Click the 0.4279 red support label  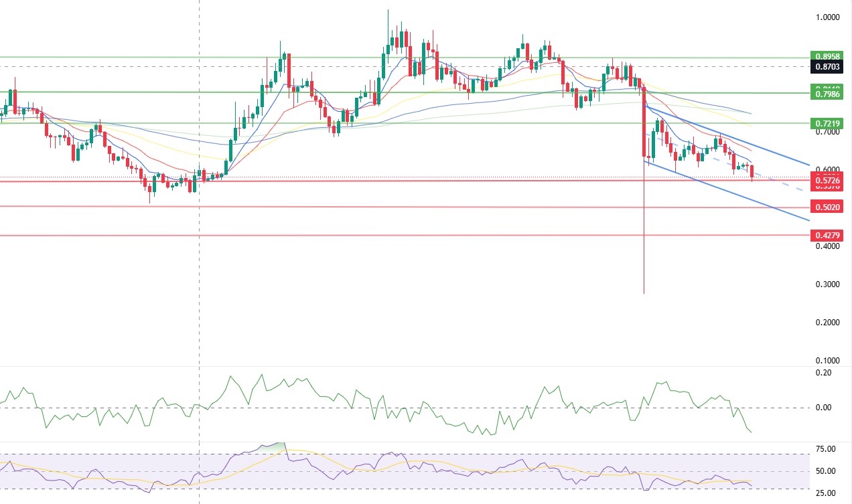827,235
